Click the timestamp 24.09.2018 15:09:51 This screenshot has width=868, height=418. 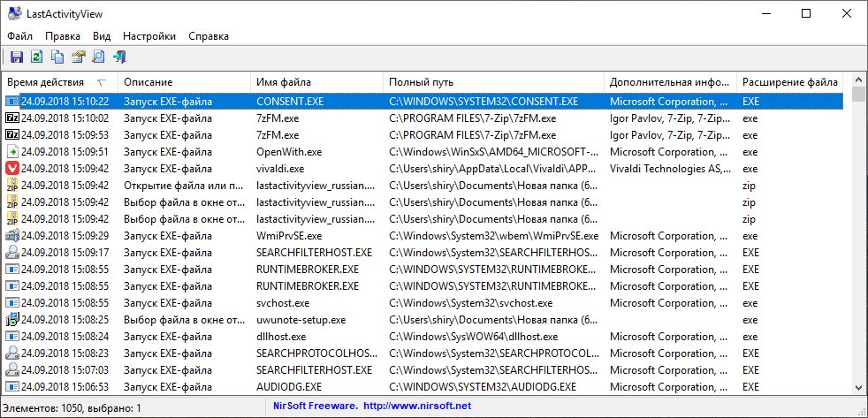point(65,152)
